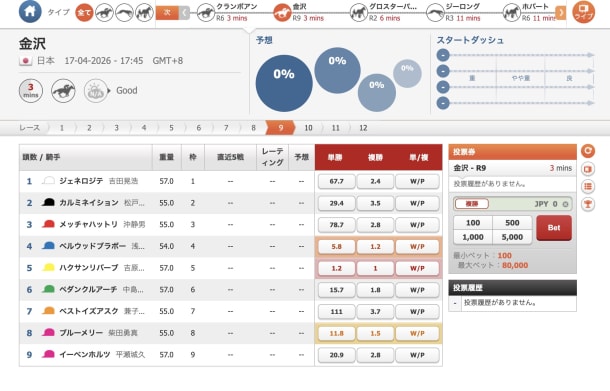
Task: Click the track condition weather icon
Action: (96, 91)
